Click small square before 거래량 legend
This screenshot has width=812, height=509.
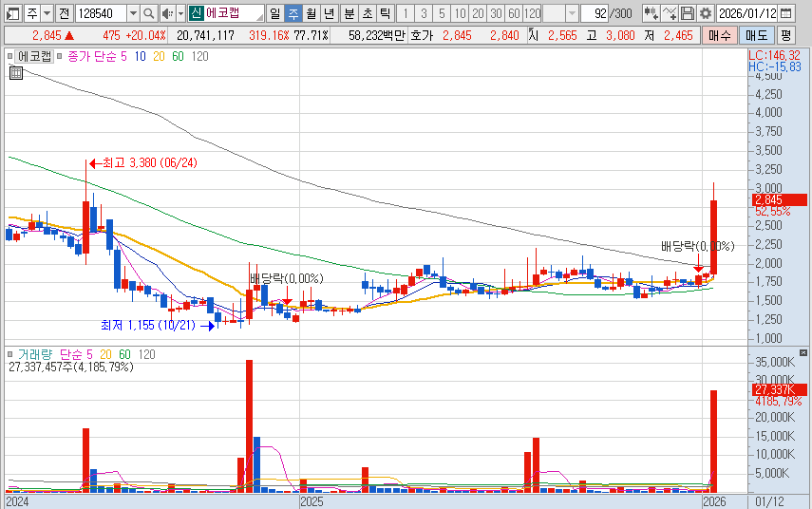pos(9,355)
